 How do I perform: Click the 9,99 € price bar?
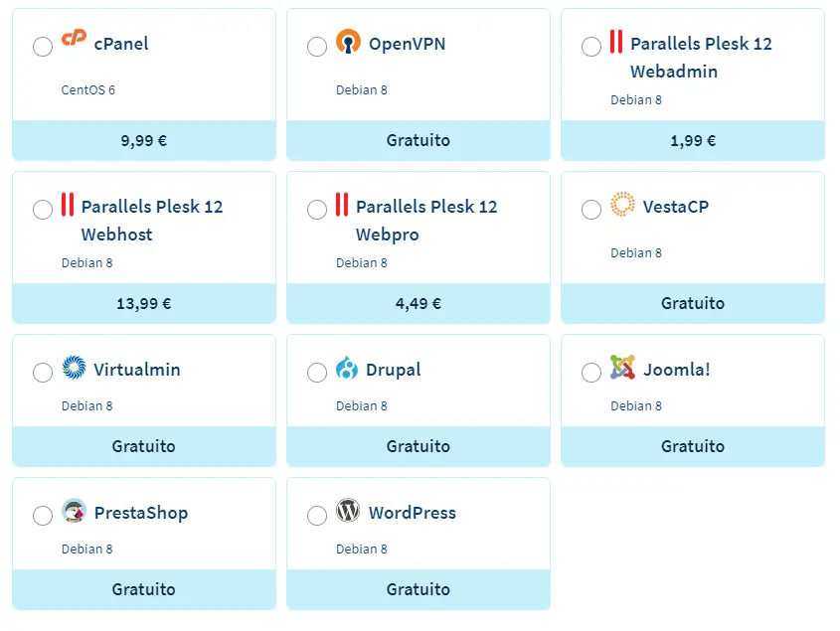tap(144, 140)
